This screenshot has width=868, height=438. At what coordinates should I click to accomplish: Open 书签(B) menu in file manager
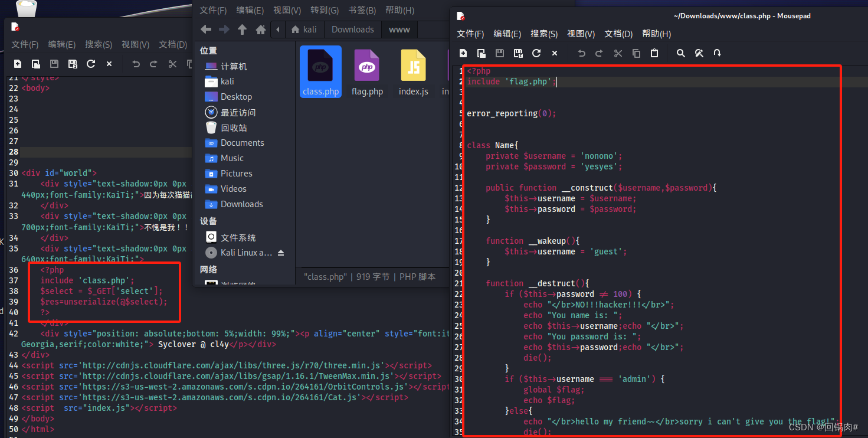(x=362, y=10)
